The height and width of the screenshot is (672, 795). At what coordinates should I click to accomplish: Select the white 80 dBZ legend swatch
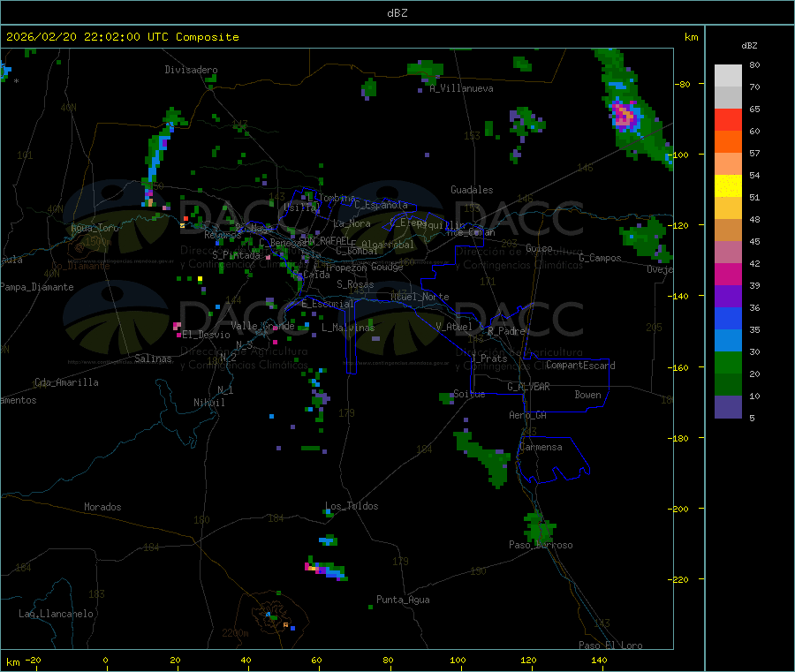pyautogui.click(x=728, y=76)
